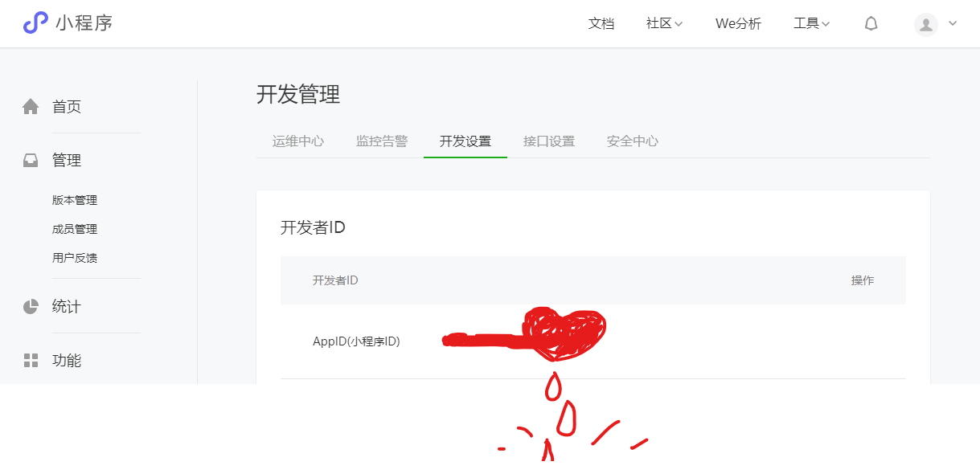Image resolution: width=980 pixels, height=474 pixels.
Task: Open 成员管理 in the sidebar
Action: pyautogui.click(x=75, y=229)
